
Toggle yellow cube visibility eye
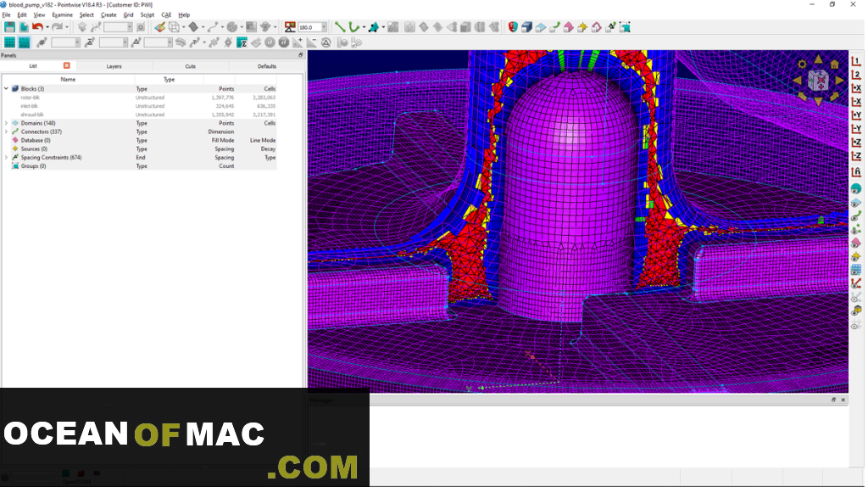pyautogui.click(x=856, y=311)
